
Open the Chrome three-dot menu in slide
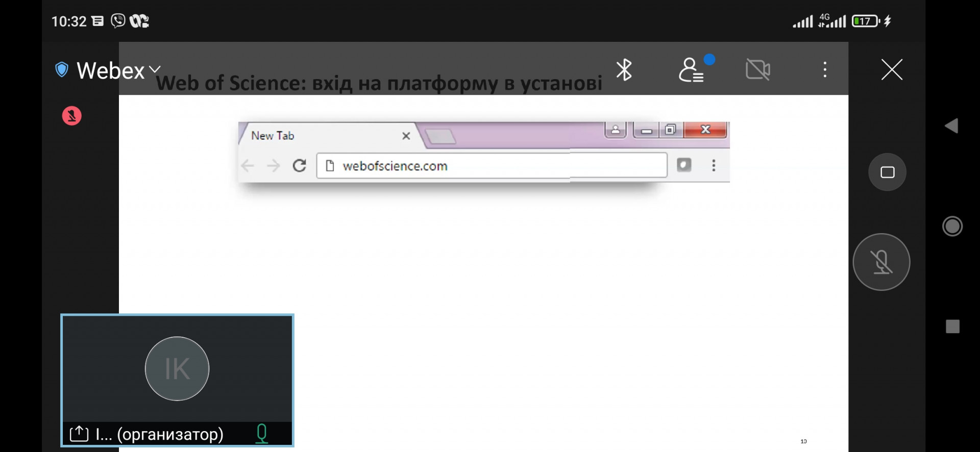[x=714, y=165]
